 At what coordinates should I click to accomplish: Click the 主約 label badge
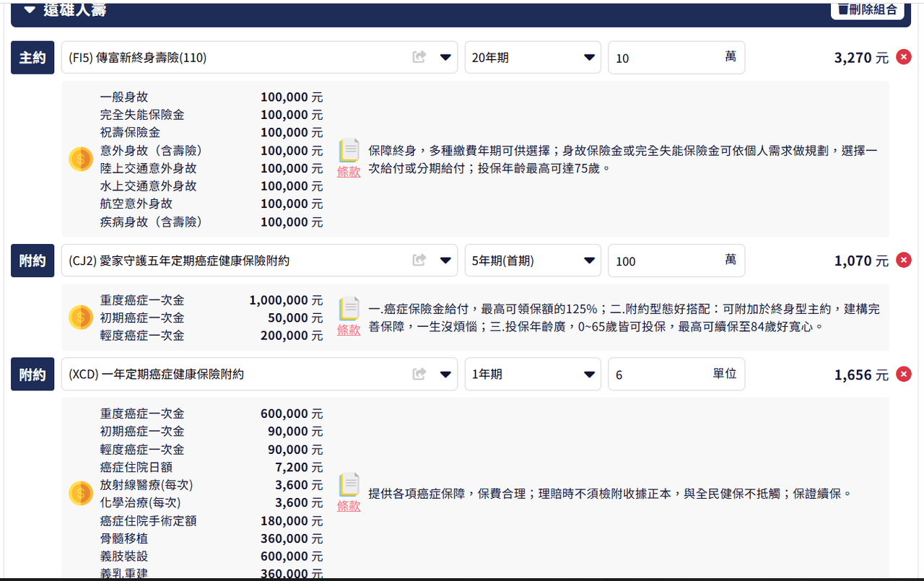[32, 58]
